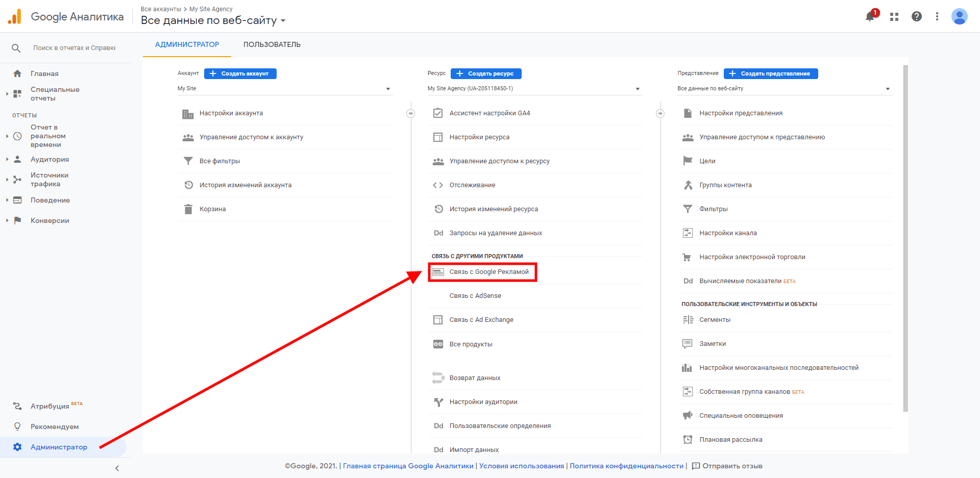
Task: Click the segments icon beside Сегменты
Action: click(688, 320)
